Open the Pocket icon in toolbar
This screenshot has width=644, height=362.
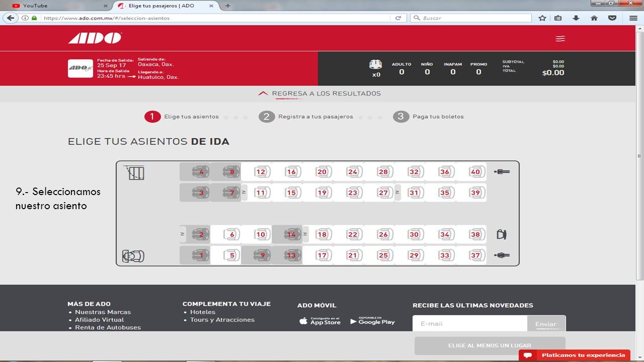(612, 18)
